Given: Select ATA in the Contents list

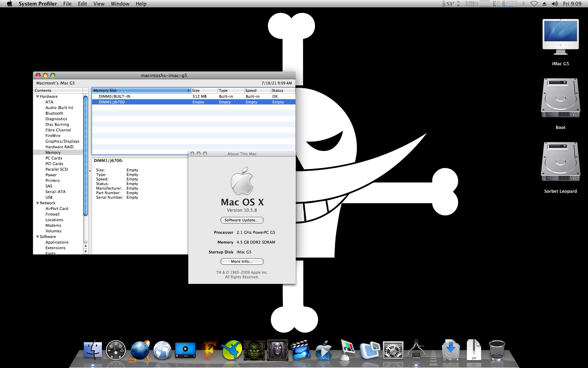Looking at the screenshot, I should tap(49, 102).
